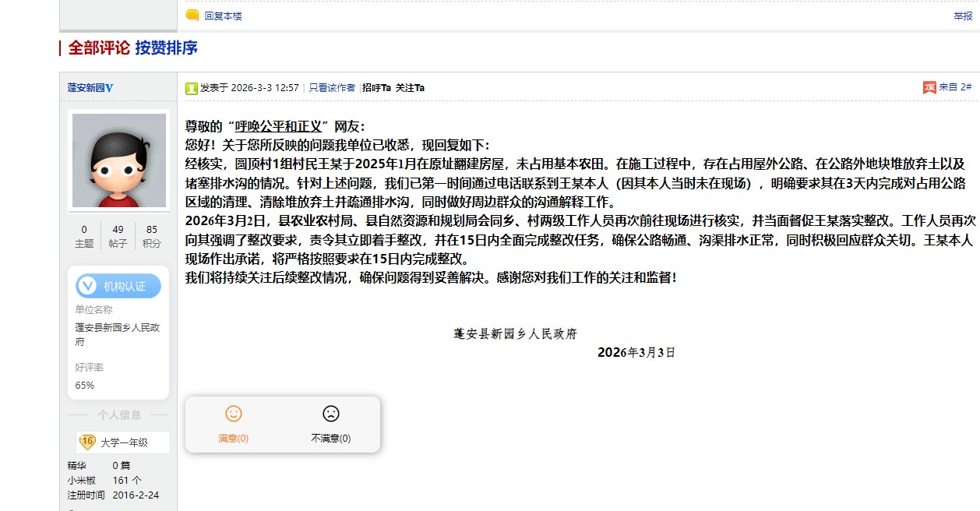Open the 85 积分 points stat
The image size is (980, 511).
pyautogui.click(x=152, y=236)
